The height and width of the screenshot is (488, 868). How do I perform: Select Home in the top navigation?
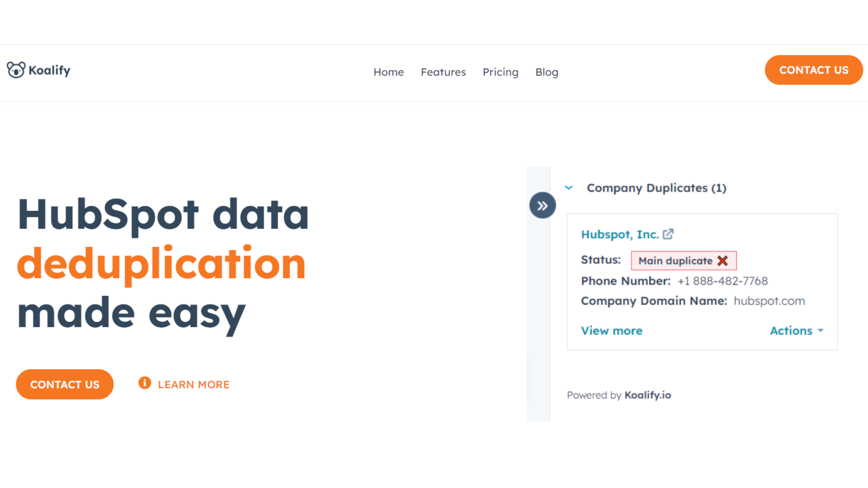[x=388, y=72]
